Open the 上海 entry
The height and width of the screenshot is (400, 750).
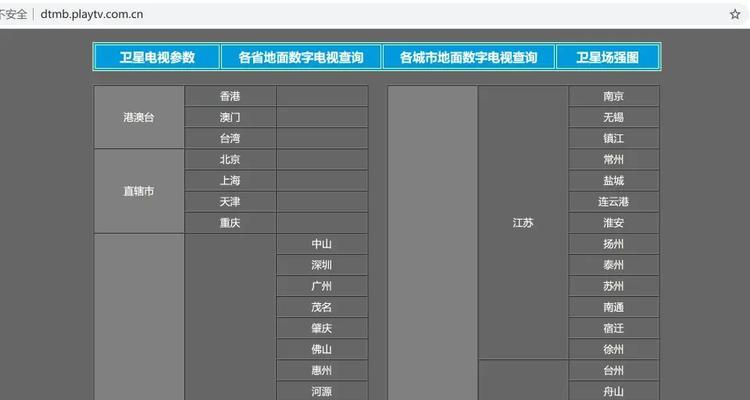click(x=230, y=180)
